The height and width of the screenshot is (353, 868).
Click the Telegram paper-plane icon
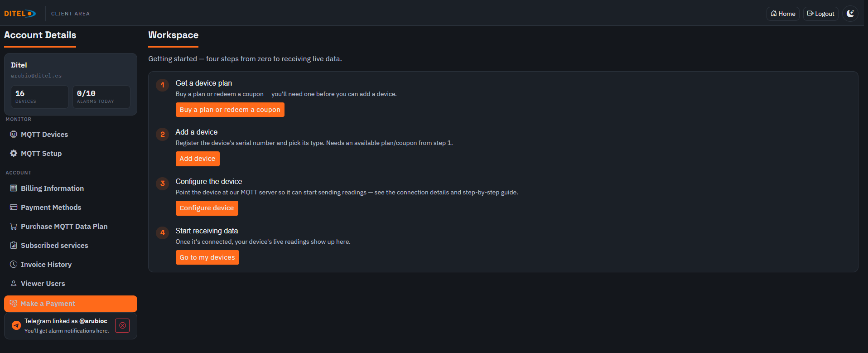coord(16,325)
